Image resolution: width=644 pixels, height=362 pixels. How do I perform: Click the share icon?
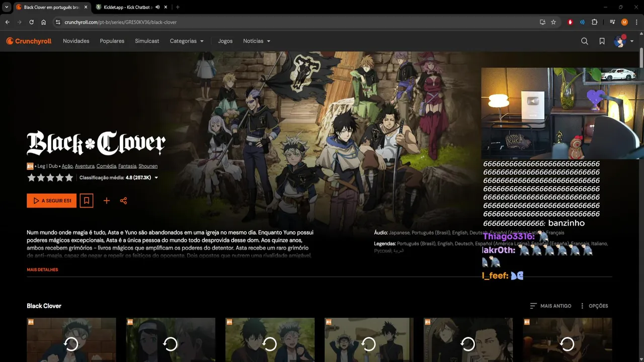tap(123, 201)
